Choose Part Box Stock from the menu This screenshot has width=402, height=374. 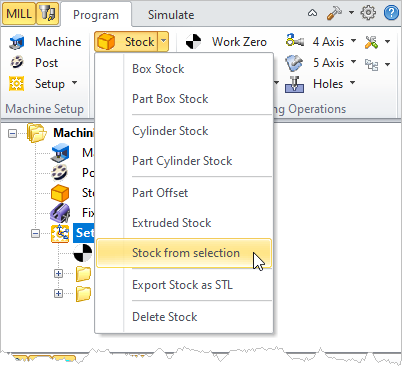(x=184, y=99)
